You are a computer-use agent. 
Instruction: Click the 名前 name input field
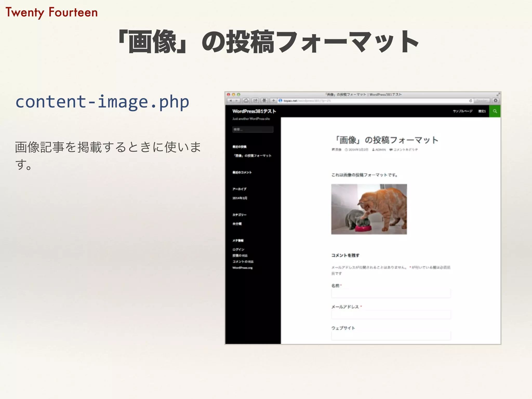[391, 294]
